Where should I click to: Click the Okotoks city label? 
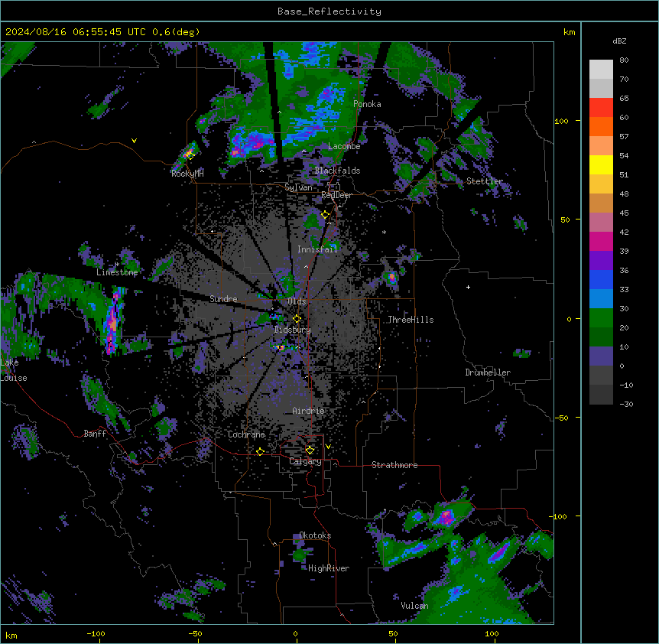click(x=315, y=535)
